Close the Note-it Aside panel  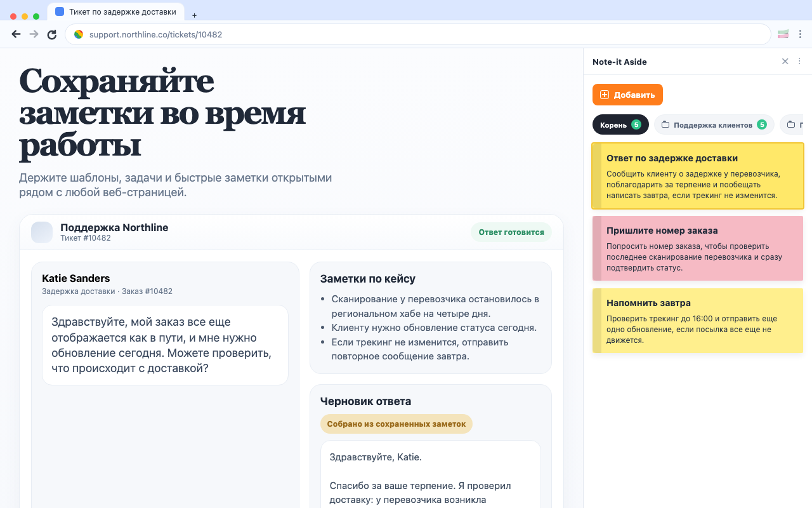click(785, 61)
